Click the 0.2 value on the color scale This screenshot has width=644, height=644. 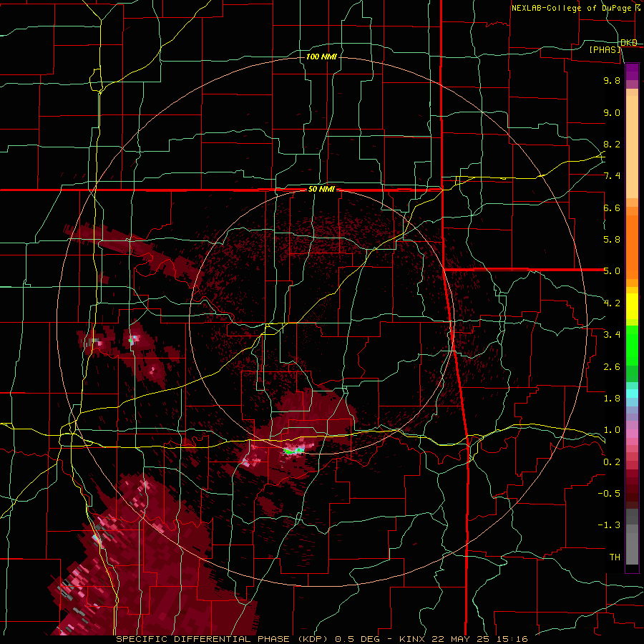[612, 462]
